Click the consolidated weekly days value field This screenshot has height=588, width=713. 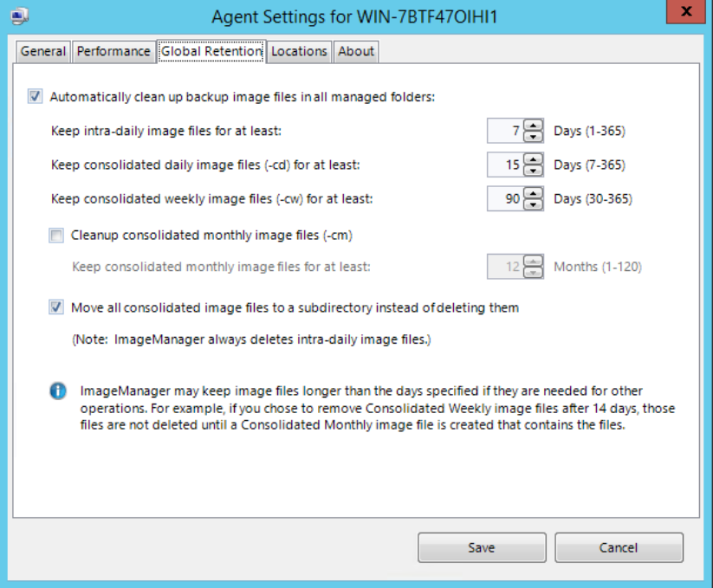pos(505,199)
